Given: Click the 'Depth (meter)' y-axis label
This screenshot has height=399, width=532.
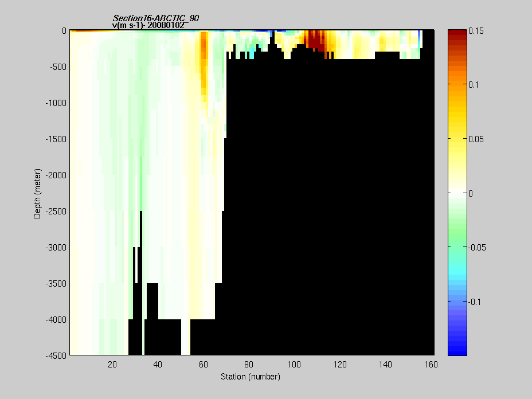Looking at the screenshot, I should tap(37, 194).
